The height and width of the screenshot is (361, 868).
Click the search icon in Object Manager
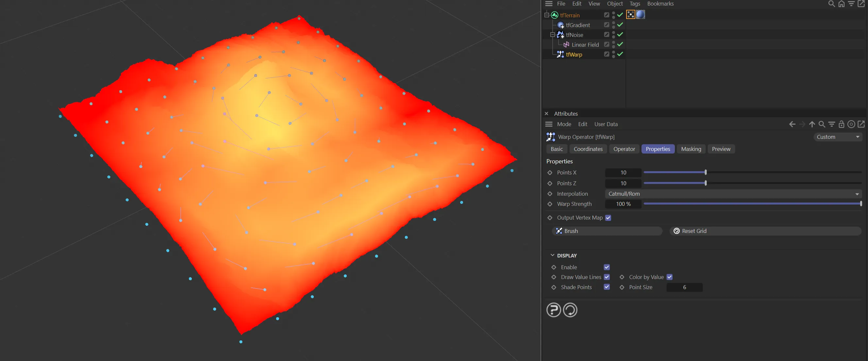pyautogui.click(x=831, y=4)
